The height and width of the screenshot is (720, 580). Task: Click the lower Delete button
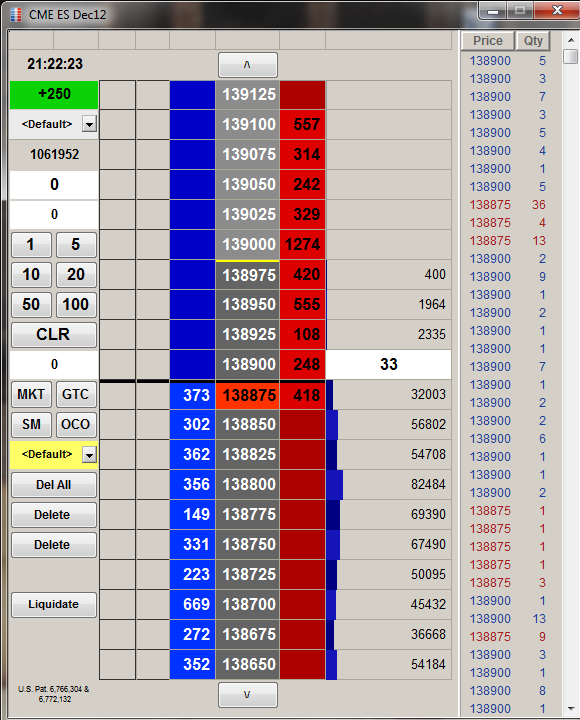tap(54, 545)
